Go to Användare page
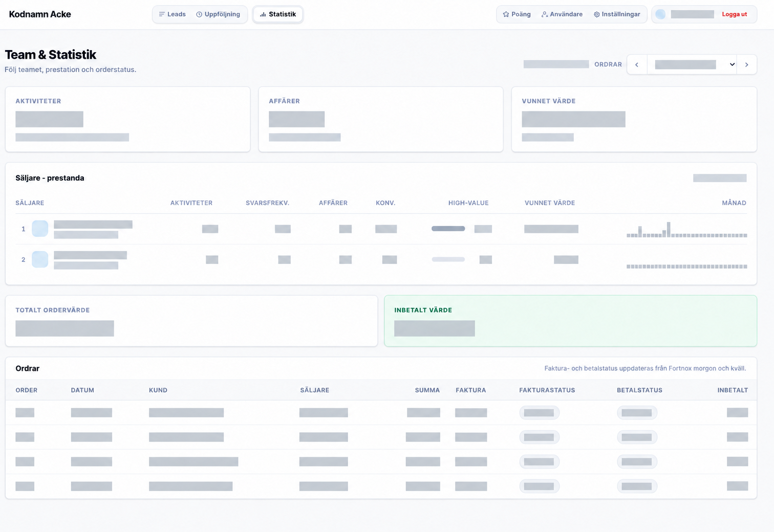The height and width of the screenshot is (532, 774). pos(562,14)
